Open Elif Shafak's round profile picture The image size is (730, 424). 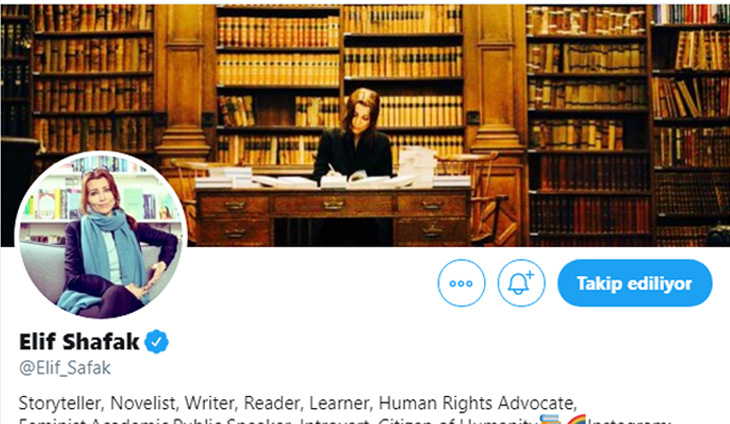point(101,235)
